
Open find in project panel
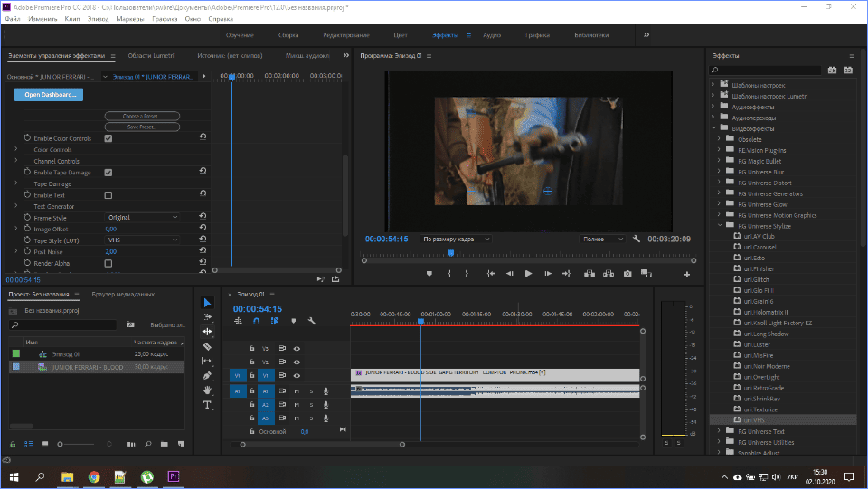click(147, 444)
